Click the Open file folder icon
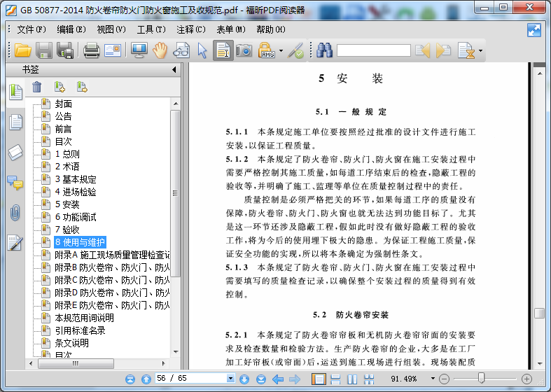Screen dimensions: 551x392 (22, 50)
